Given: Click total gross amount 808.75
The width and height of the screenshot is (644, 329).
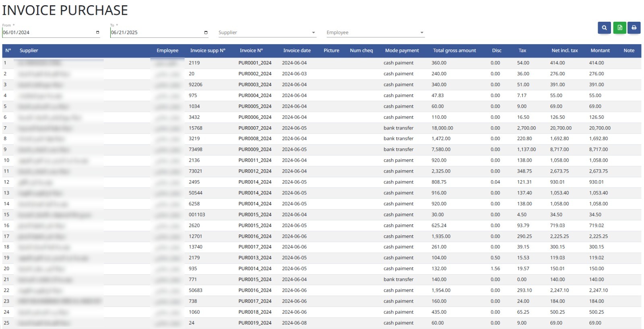Looking at the screenshot, I should 439,182.
